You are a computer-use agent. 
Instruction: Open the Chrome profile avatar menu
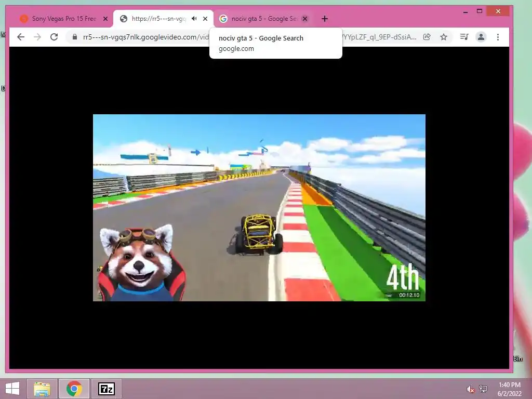point(481,37)
